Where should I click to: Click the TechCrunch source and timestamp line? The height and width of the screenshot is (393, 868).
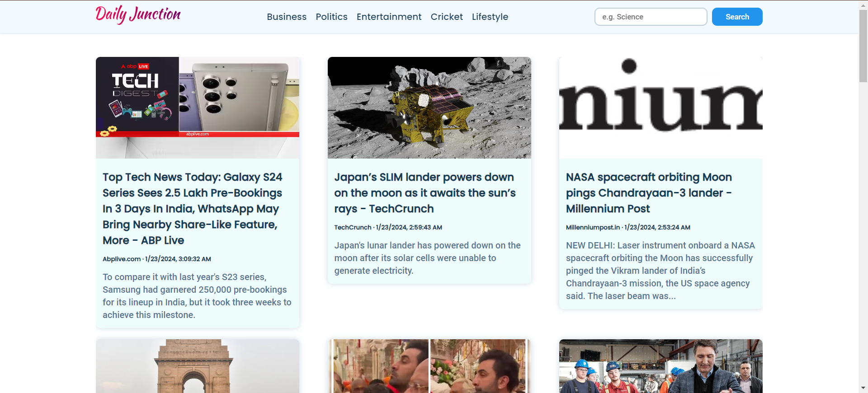(x=388, y=227)
